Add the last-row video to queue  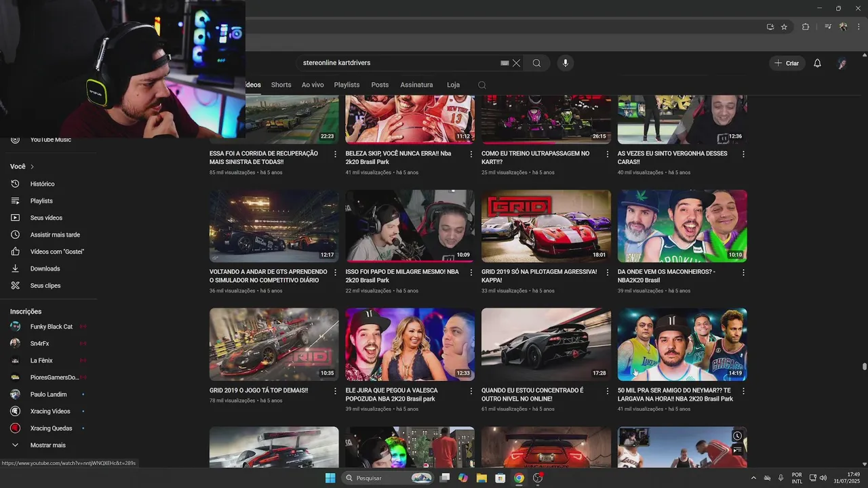[737, 449]
